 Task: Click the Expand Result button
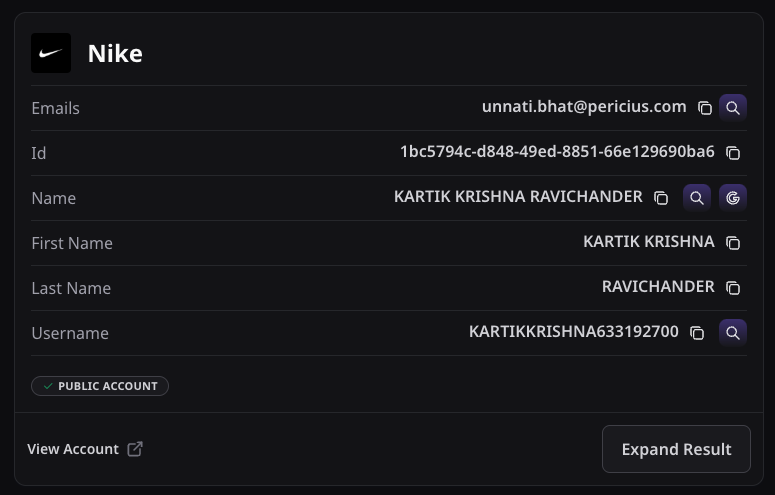point(676,449)
